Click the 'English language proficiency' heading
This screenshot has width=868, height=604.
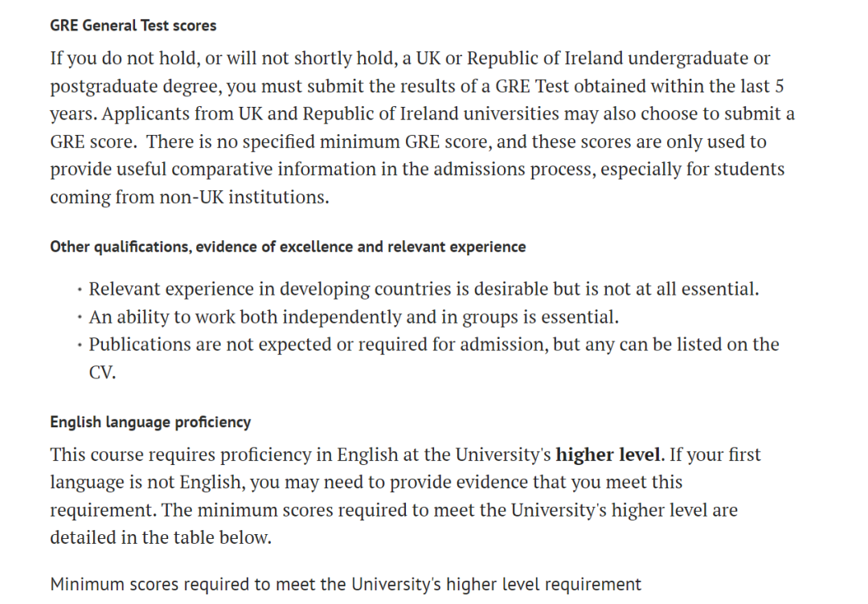150,422
